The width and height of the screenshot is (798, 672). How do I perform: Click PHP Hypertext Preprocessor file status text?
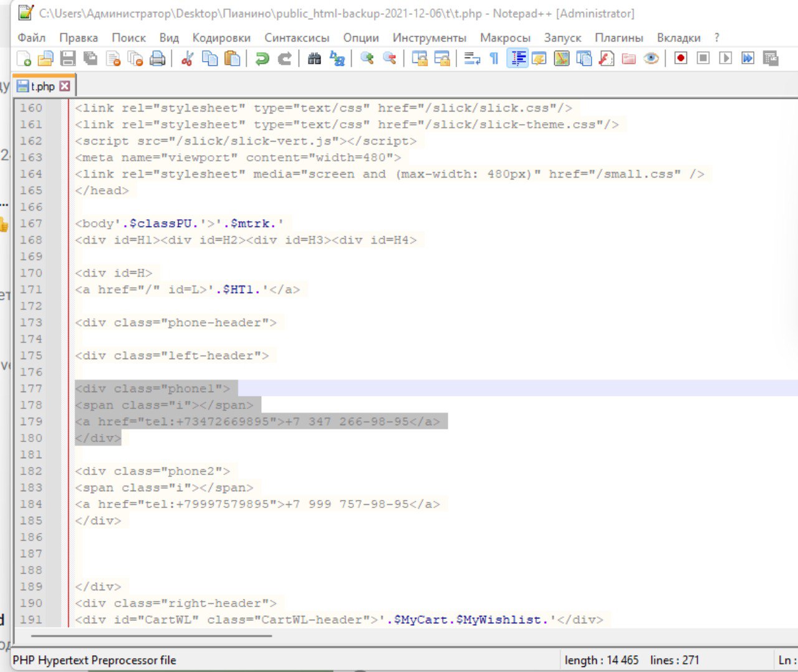coord(94,660)
